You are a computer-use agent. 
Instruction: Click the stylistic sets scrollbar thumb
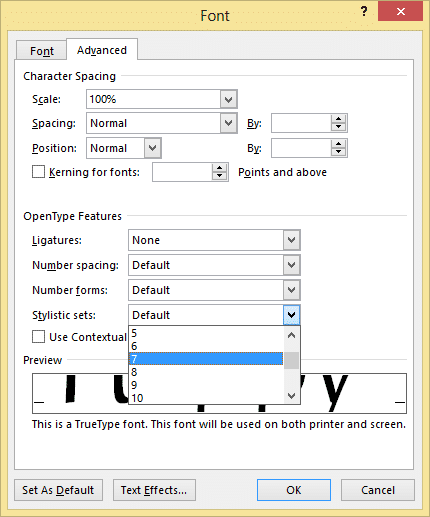tap(292, 360)
